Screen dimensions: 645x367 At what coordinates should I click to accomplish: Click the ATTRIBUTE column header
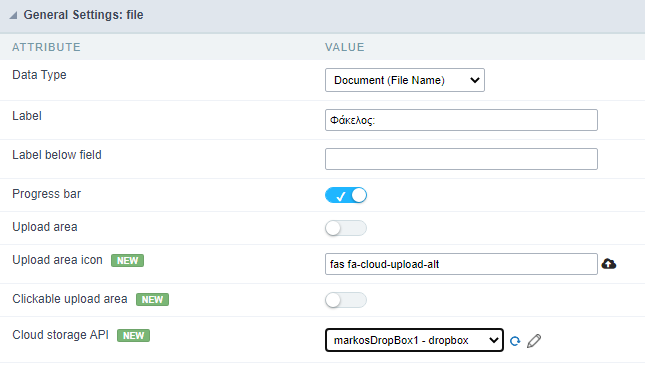click(x=46, y=47)
